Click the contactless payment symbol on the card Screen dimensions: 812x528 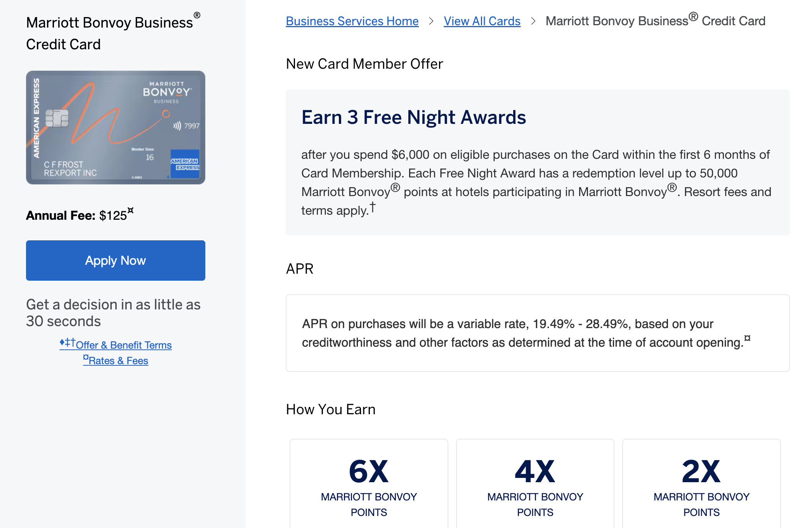177,125
